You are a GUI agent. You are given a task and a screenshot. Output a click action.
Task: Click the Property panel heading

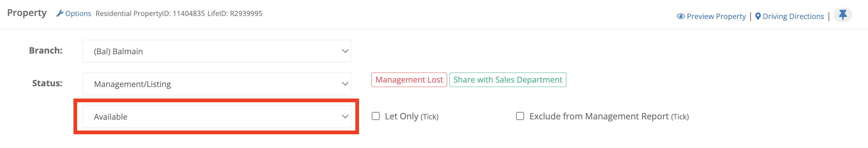(27, 13)
